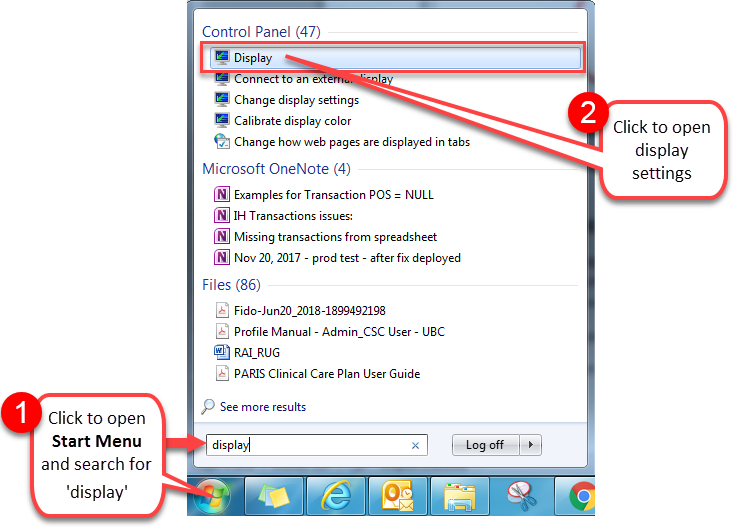Click the 'See more results' link

click(262, 407)
